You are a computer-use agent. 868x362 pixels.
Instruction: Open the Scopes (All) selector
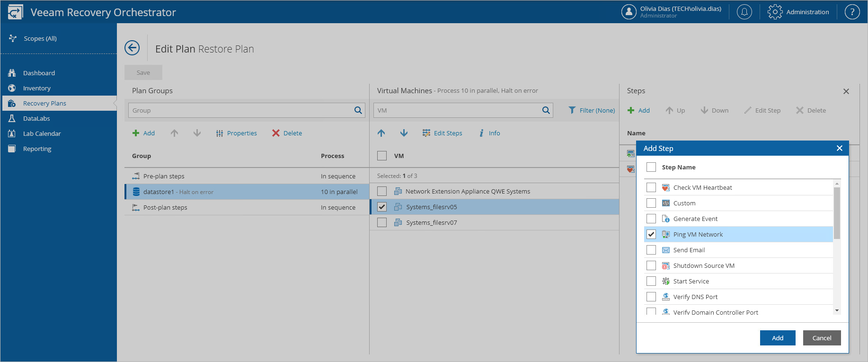33,38
